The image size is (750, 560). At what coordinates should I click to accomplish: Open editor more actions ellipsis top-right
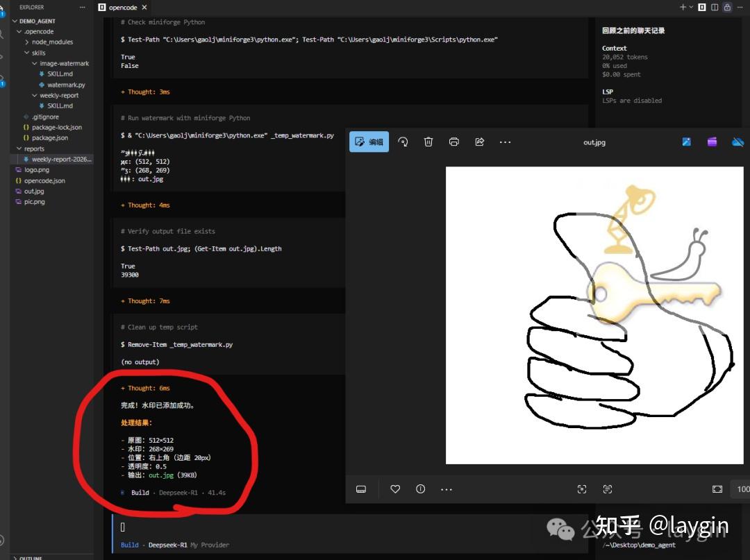click(740, 7)
